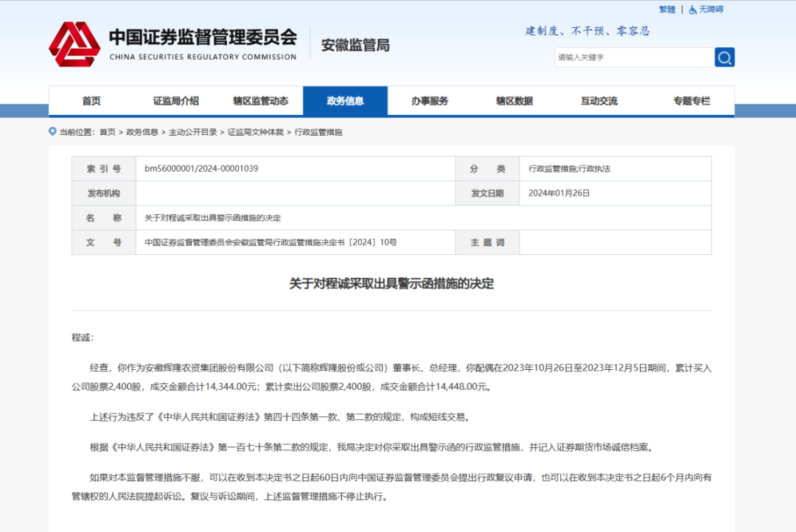Click the blue search magnifier button
This screenshot has height=532, width=796.
point(725,57)
